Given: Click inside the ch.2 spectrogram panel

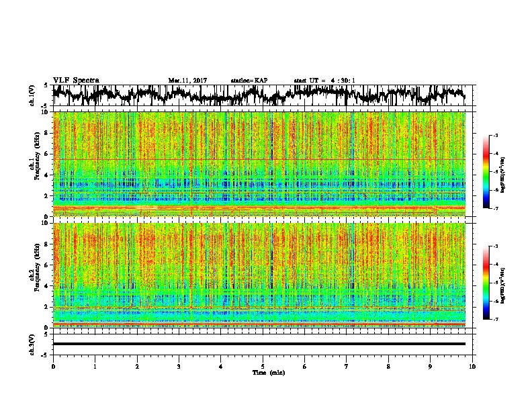Looking at the screenshot, I should [x=259, y=275].
